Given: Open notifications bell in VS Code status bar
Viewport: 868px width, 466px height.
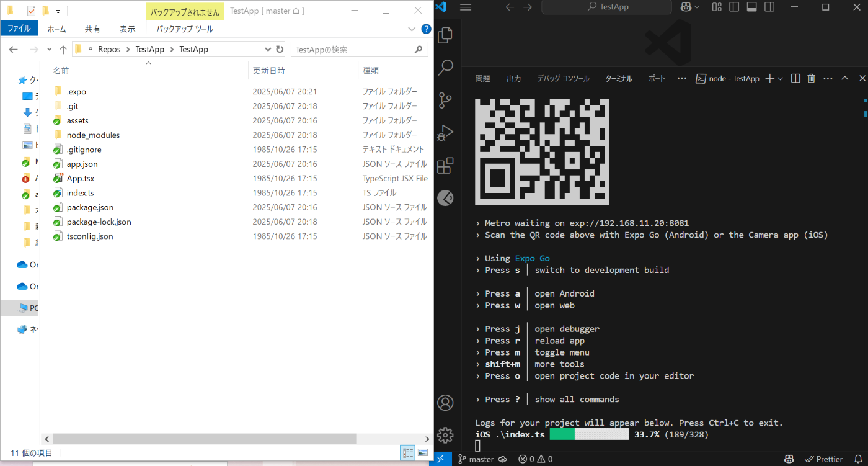Looking at the screenshot, I should [857, 459].
